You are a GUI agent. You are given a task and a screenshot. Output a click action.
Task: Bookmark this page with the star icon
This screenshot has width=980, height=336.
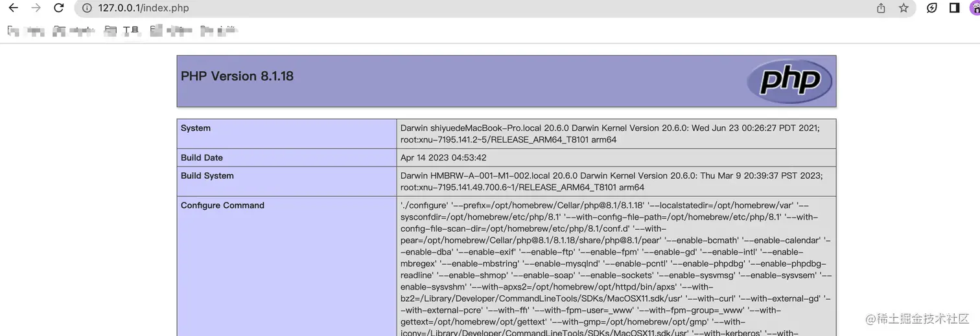click(x=904, y=8)
